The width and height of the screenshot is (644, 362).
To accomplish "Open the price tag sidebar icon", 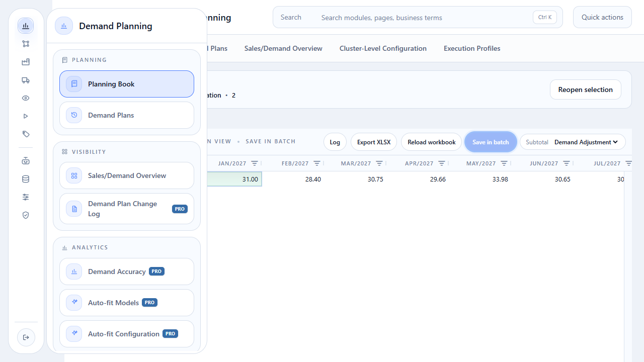I will pos(26,134).
